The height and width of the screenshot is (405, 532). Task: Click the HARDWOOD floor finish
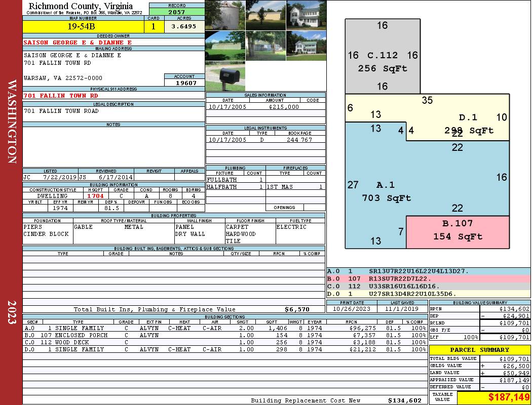241,234
